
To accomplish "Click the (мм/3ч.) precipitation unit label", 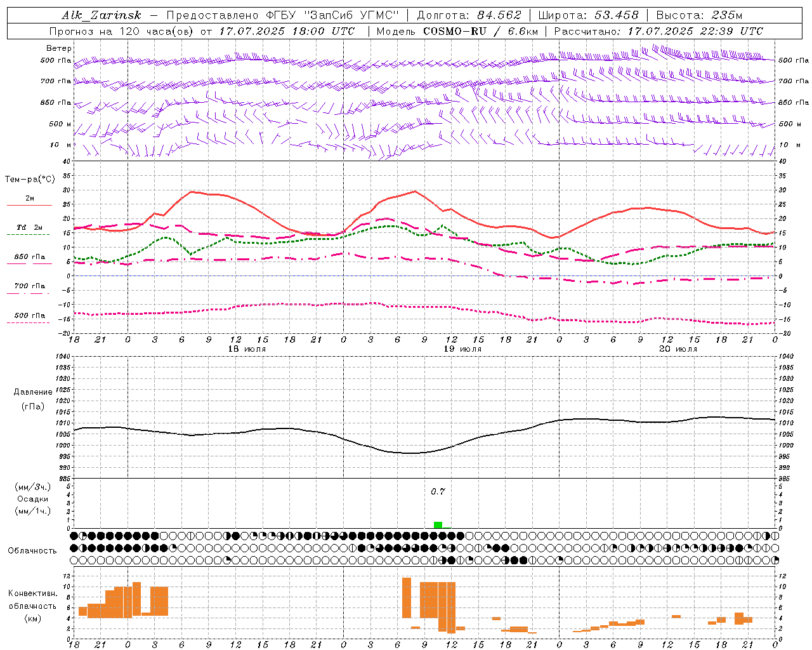I will pos(32,487).
